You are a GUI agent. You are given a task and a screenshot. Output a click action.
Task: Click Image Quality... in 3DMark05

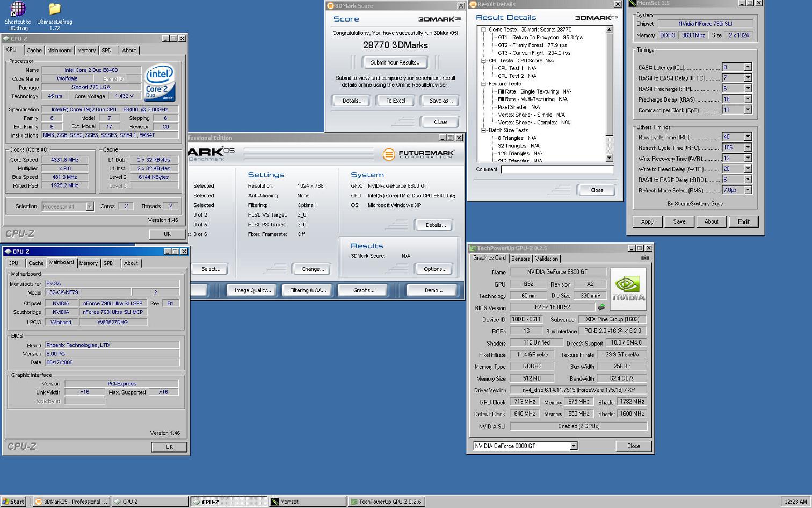tap(252, 290)
